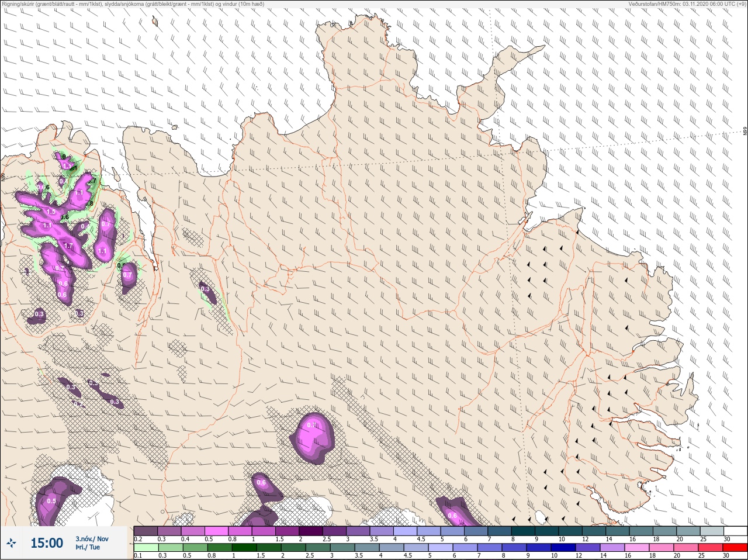Viewport: 748px width, 560px height.
Task: Pick upper legend swatch between 0.5 and 0.8
Action: click(x=217, y=531)
